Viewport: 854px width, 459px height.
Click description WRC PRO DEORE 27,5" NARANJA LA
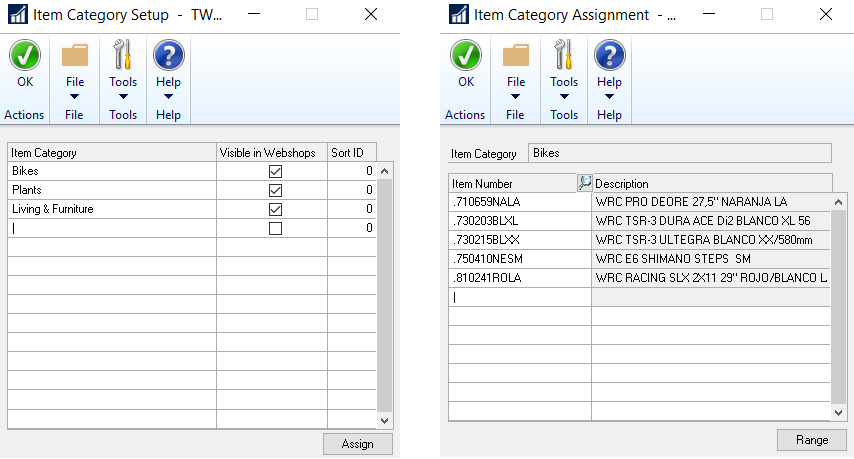[x=711, y=202]
